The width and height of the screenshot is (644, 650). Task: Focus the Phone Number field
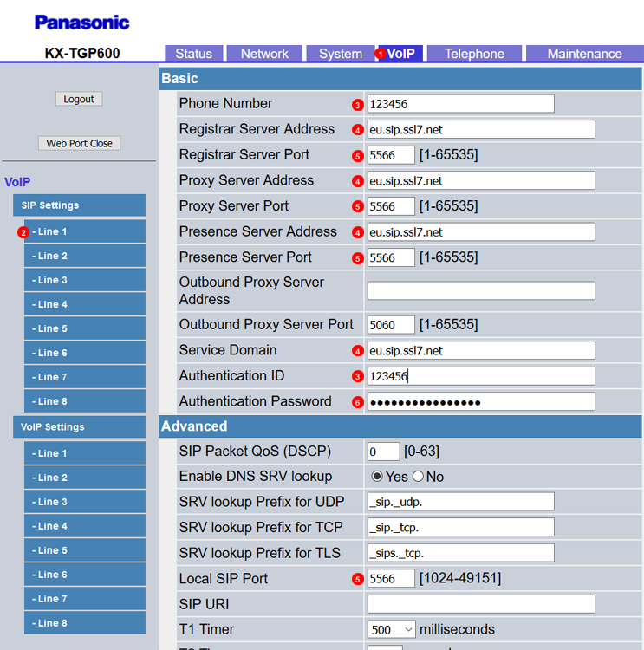click(x=461, y=104)
